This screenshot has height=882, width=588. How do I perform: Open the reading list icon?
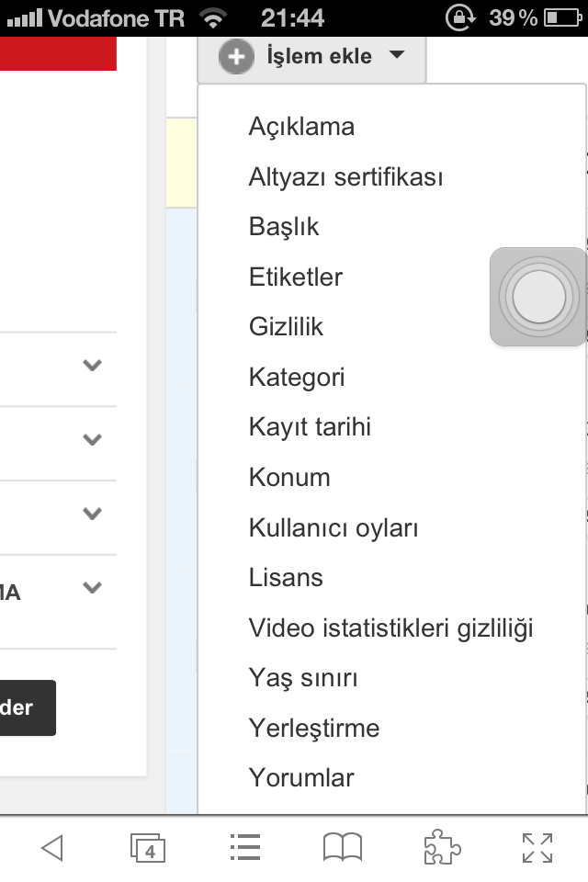(x=244, y=848)
